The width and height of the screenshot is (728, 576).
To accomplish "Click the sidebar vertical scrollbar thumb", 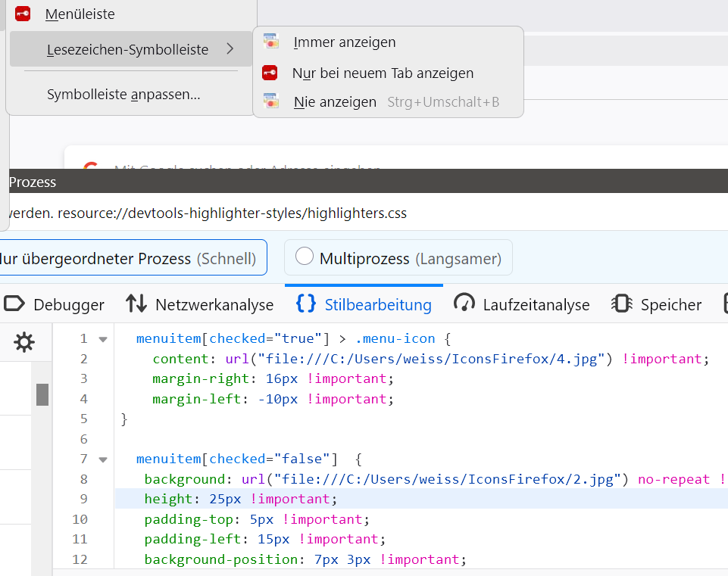I will tap(42, 394).
